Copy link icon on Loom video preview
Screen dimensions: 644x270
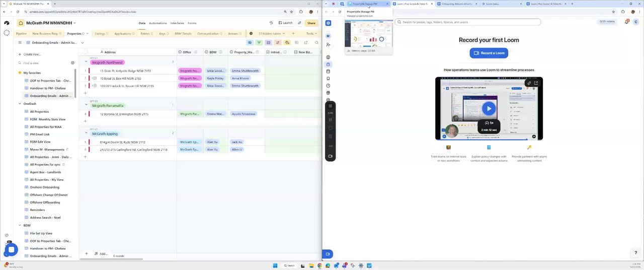click(x=529, y=83)
